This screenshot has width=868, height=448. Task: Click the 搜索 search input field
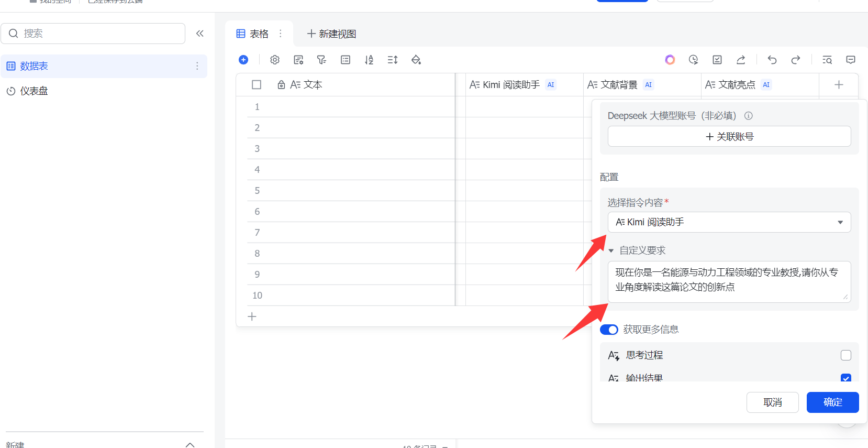99,34
